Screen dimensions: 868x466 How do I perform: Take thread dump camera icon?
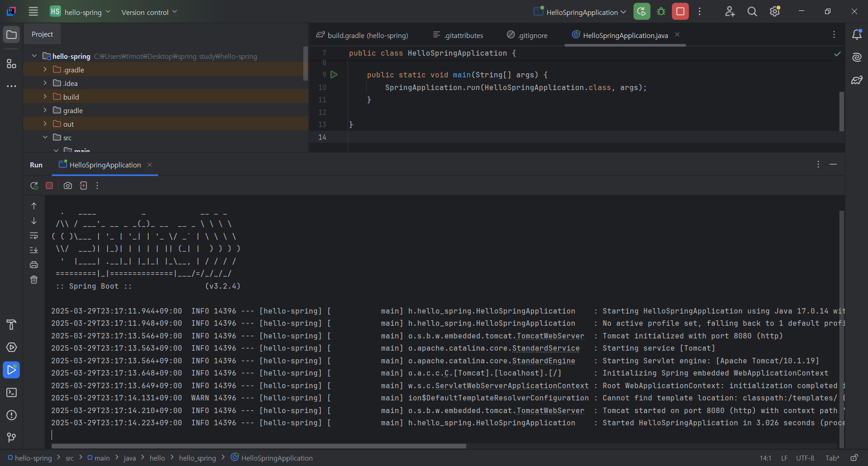[x=68, y=185]
